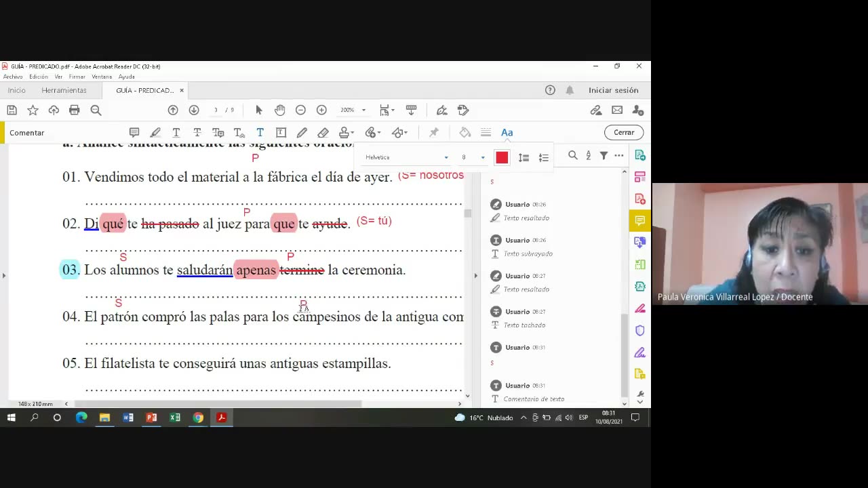Close the GUÍA - PREDICADO document tab
Screen dimensions: 868x488
click(x=182, y=90)
